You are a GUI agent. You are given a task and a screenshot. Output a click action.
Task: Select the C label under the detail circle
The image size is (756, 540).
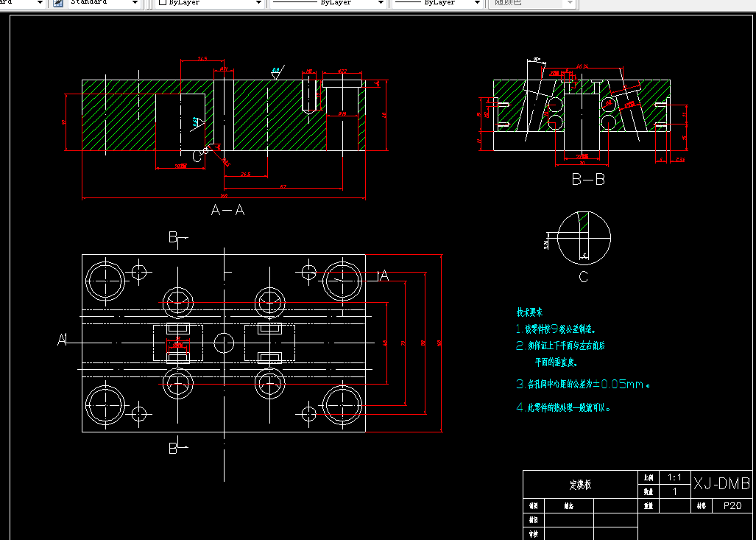click(x=584, y=277)
